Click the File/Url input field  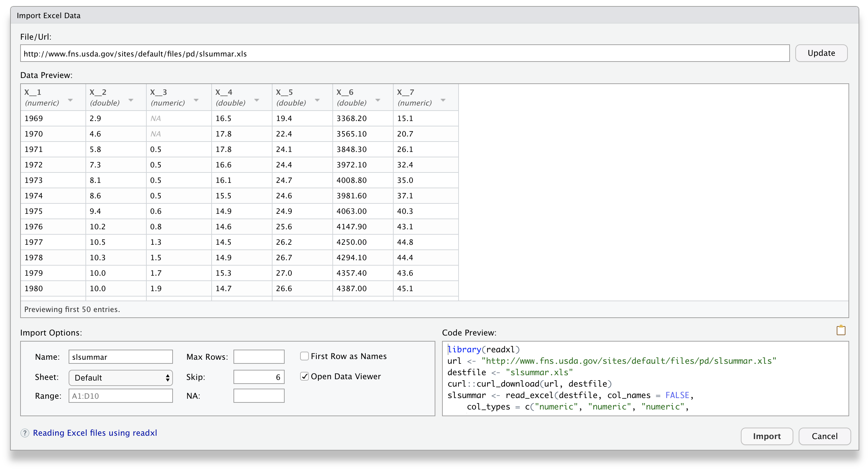404,53
